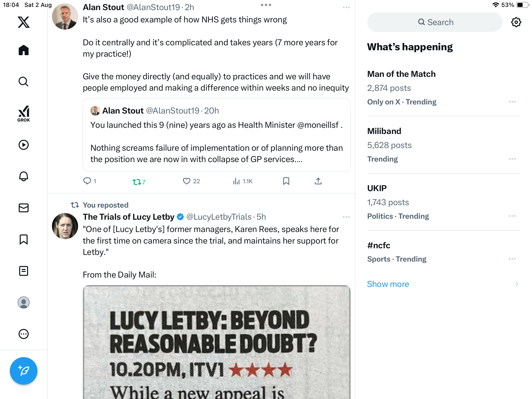Open more options for Miliband trend

point(512,159)
